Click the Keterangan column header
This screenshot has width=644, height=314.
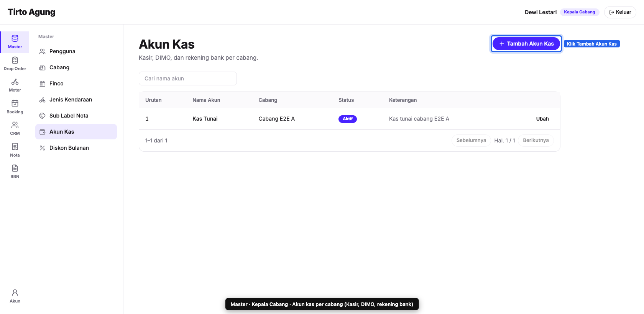403,100
